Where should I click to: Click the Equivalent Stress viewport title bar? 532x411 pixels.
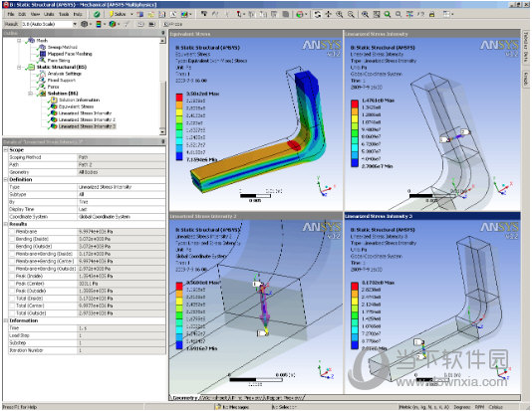tap(255, 34)
